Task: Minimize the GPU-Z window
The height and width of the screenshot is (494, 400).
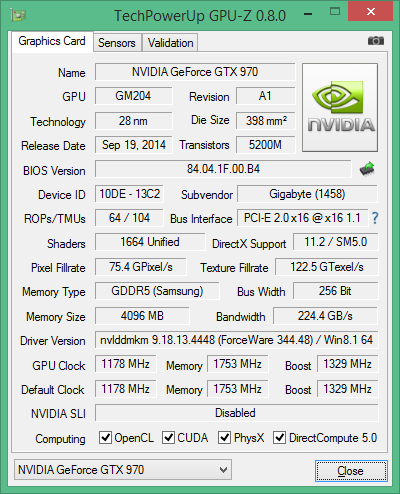Action: click(x=308, y=14)
